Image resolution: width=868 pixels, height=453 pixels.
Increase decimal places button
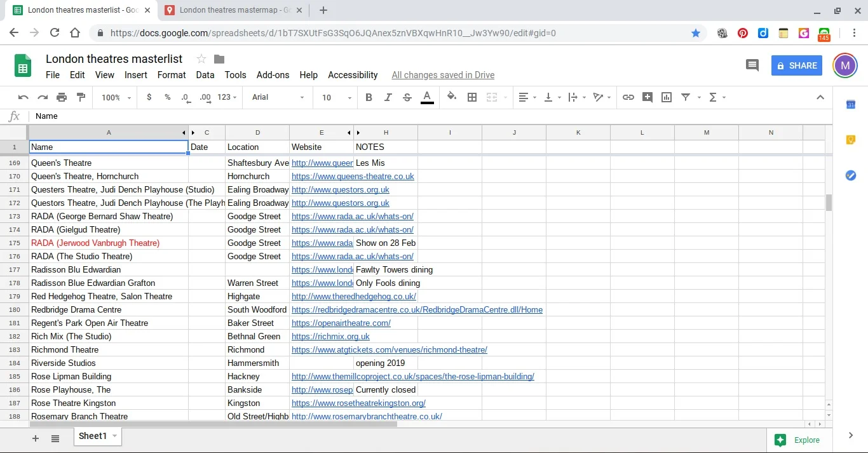pyautogui.click(x=205, y=97)
